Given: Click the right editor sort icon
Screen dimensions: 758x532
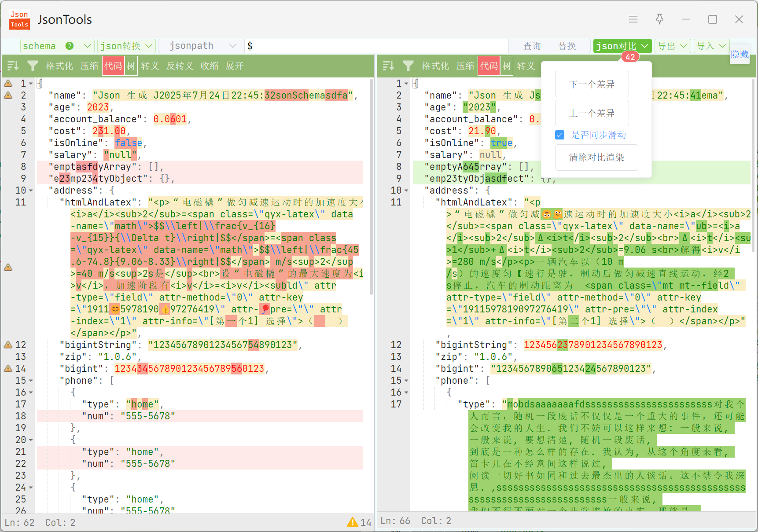Looking at the screenshot, I should coord(388,66).
